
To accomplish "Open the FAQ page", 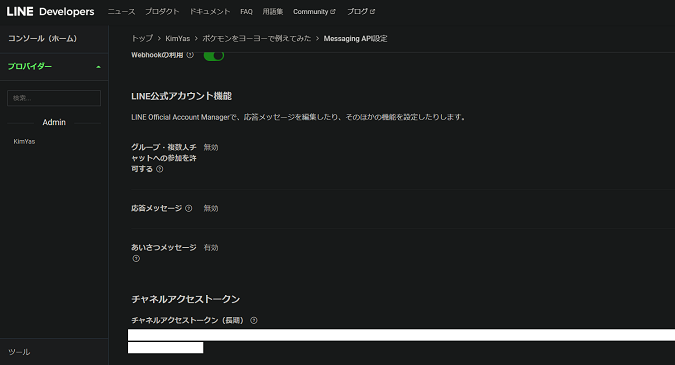I will (246, 12).
